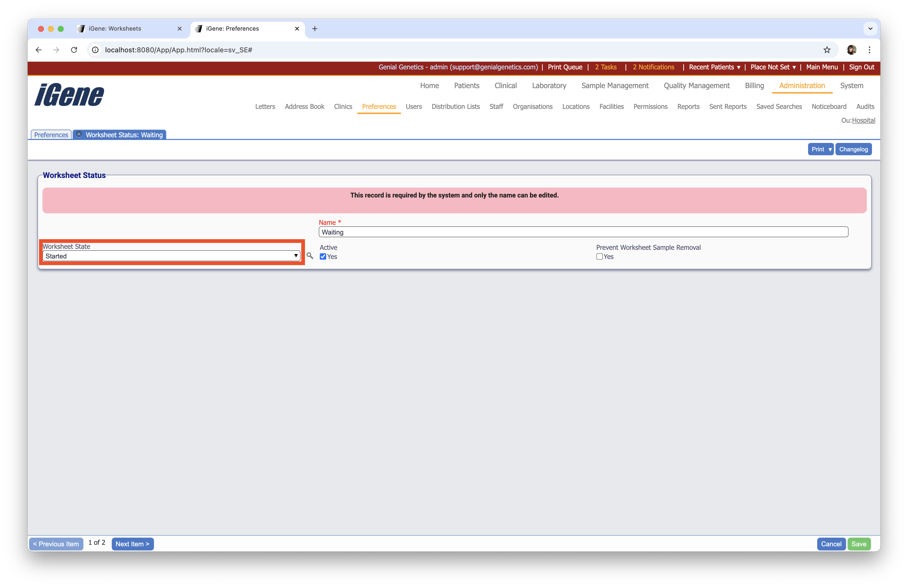Viewport: 908px width, 588px height.
Task: Open the Worksheet State dropdown
Action: point(171,256)
